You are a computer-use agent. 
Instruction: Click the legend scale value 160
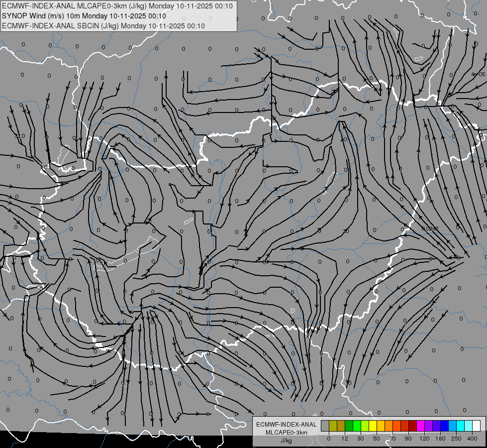coord(440,439)
